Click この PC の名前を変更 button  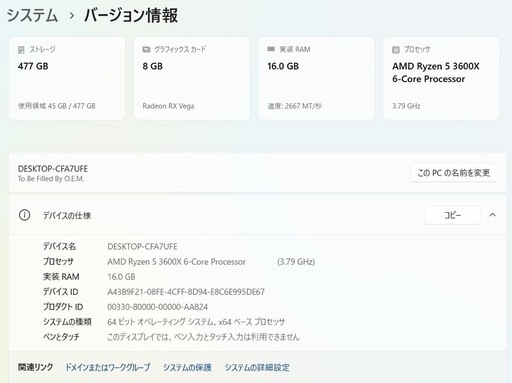click(x=454, y=173)
